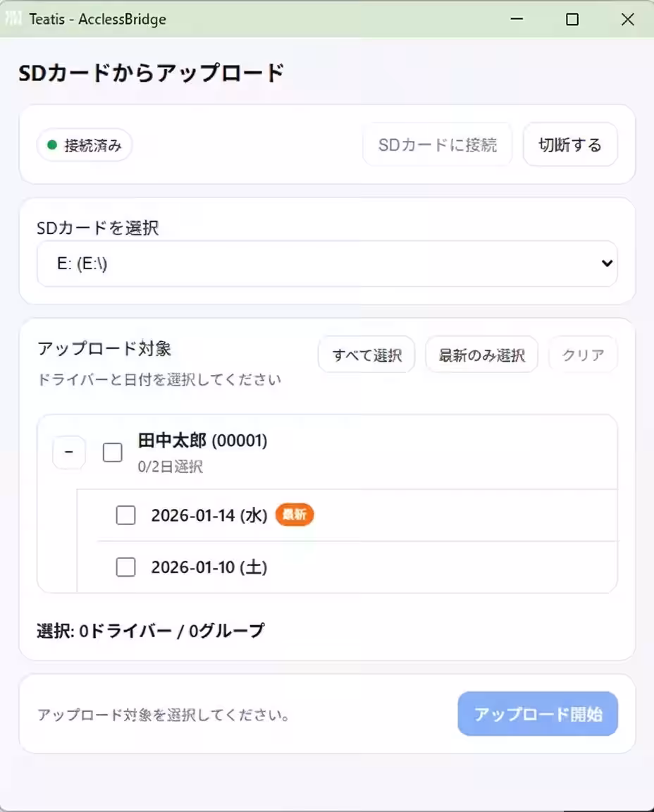This screenshot has height=812, width=654.
Task: Click the 接続済み status pill
Action: tap(84, 145)
